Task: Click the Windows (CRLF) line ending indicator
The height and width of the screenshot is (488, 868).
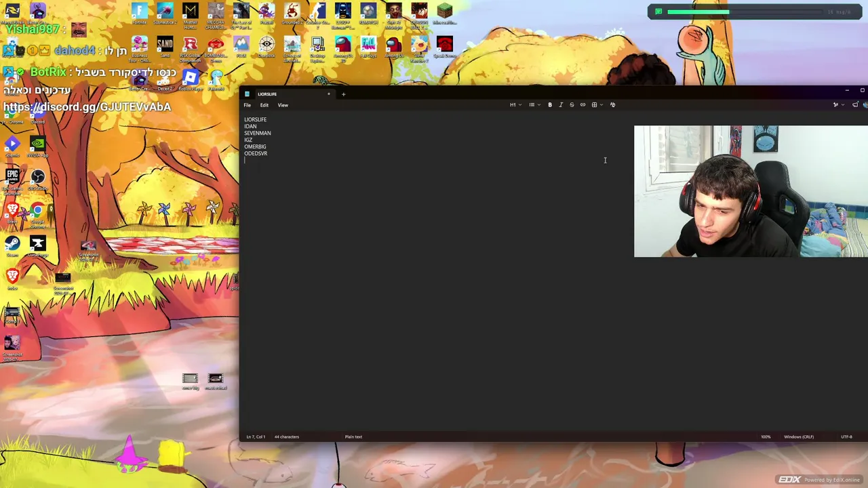Action: [799, 437]
